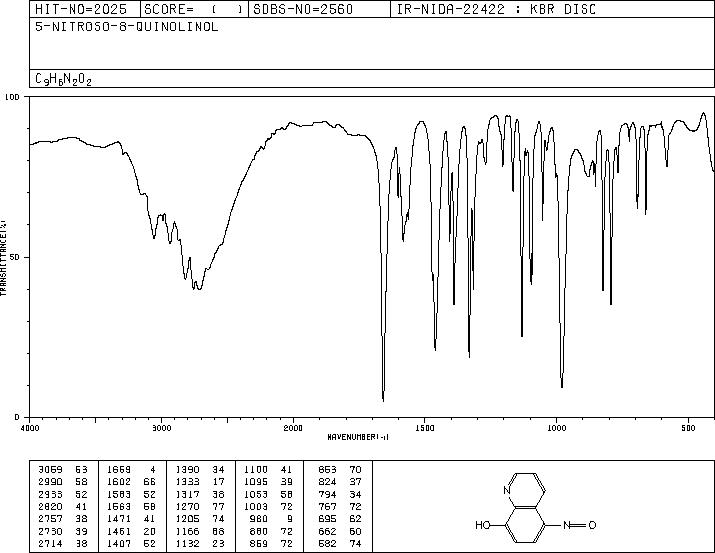
Task: Click the TRANSMITTANCE axis title
Action: point(3,257)
